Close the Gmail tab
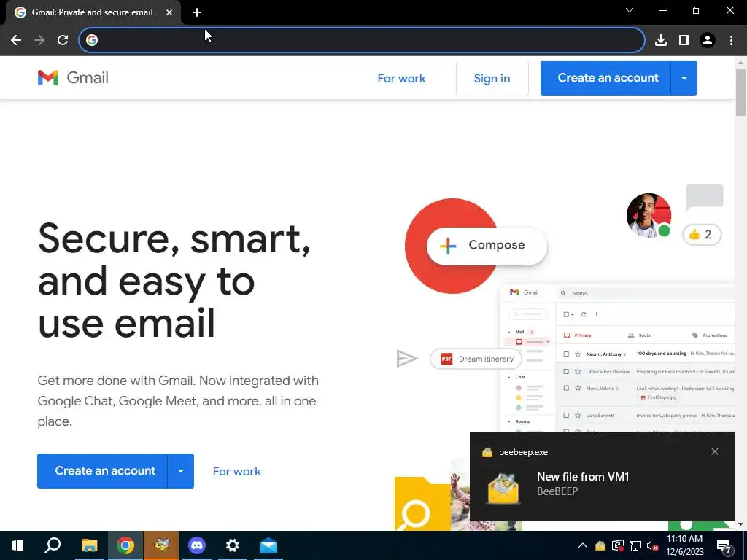 [x=169, y=12]
